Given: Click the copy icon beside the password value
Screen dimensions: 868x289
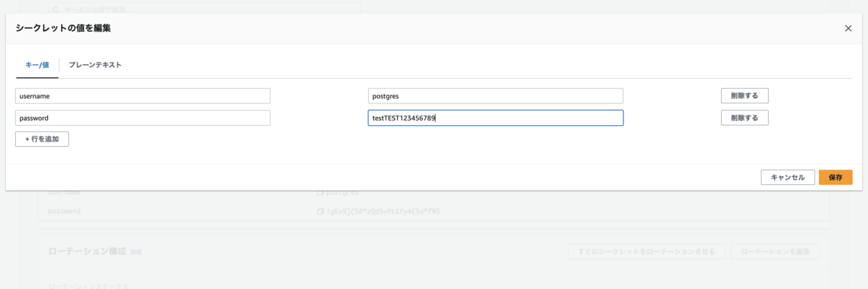Looking at the screenshot, I should [x=320, y=212].
